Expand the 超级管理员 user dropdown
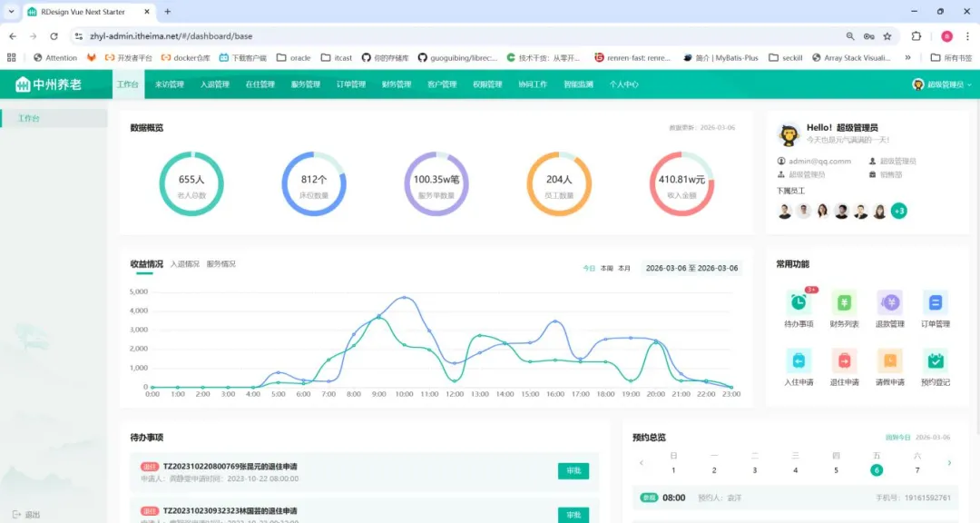980x523 pixels. point(943,84)
